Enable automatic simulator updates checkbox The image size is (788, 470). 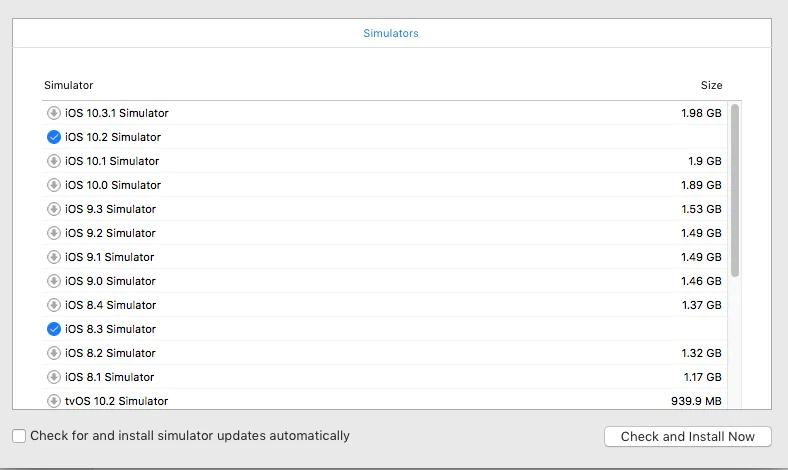pos(19,436)
